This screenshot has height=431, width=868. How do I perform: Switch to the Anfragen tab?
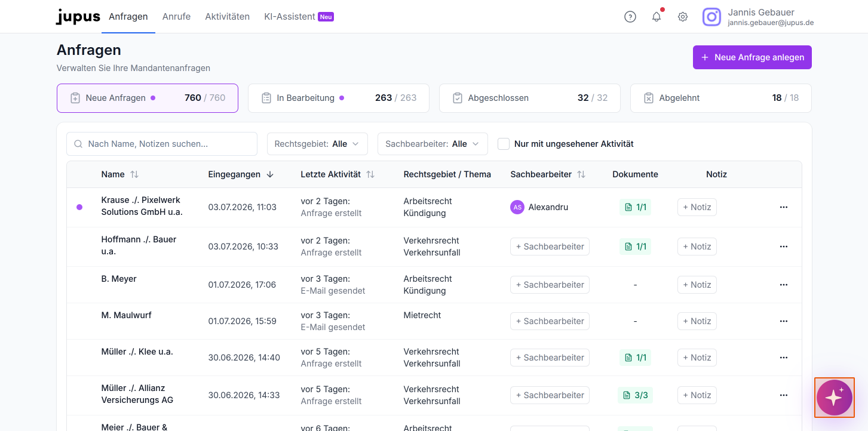coord(128,17)
